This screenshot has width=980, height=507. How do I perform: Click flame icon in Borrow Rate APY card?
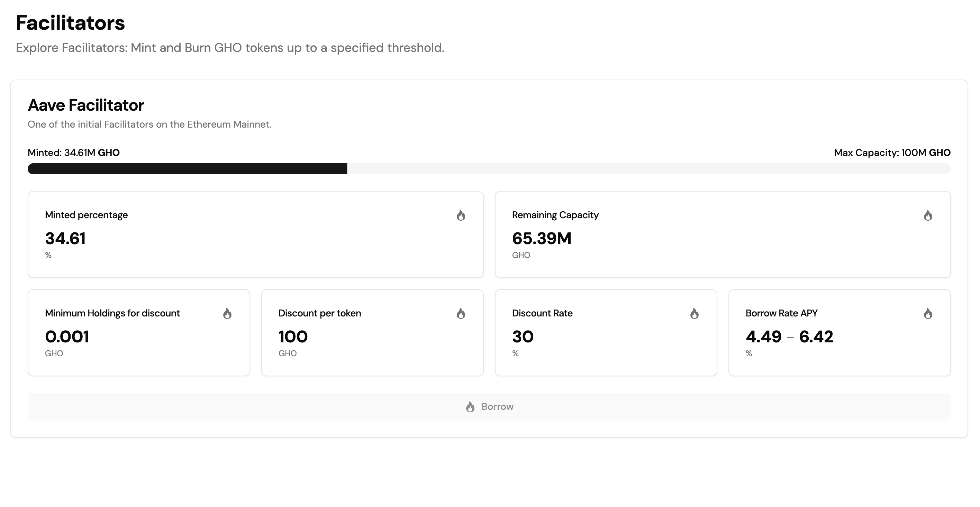(928, 313)
